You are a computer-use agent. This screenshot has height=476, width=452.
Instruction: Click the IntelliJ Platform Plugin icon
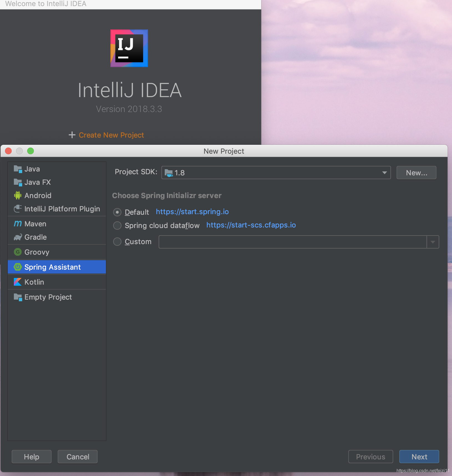pyautogui.click(x=18, y=209)
